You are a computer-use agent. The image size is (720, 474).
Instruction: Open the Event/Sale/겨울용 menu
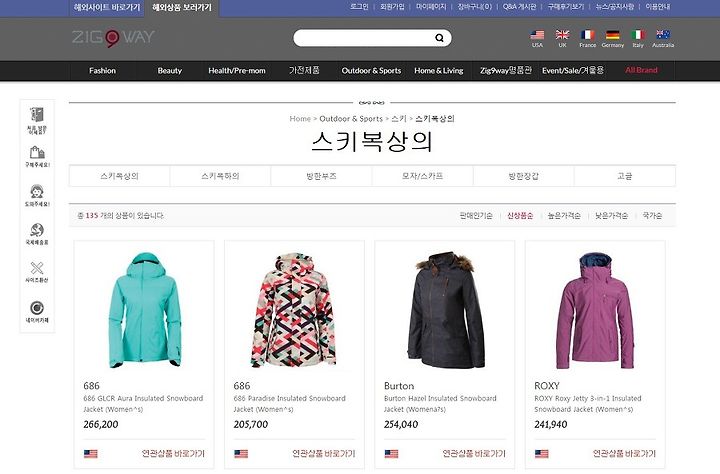tap(573, 71)
